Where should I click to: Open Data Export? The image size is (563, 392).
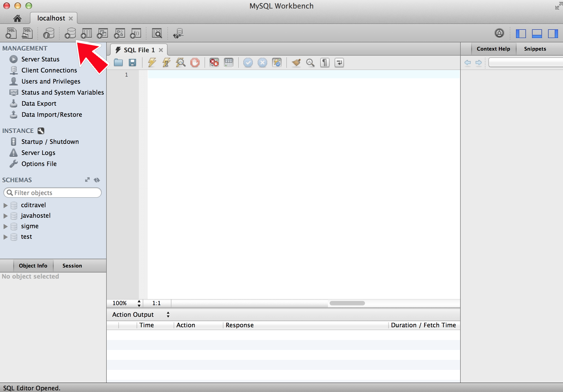click(39, 103)
